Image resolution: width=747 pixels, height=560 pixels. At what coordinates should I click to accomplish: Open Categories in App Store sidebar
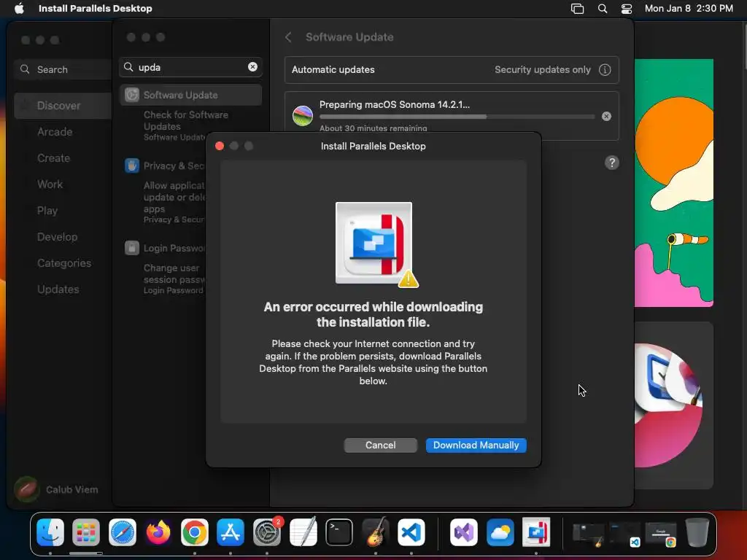(64, 262)
